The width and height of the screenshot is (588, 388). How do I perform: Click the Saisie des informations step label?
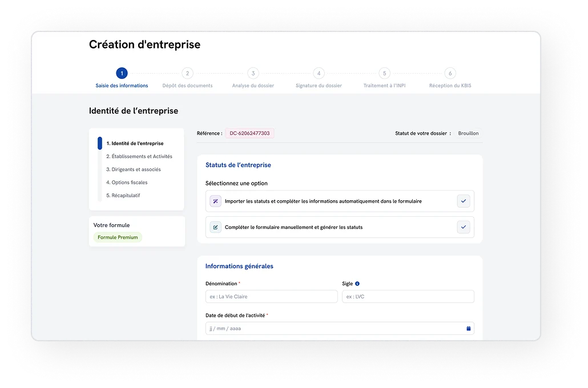tap(122, 86)
